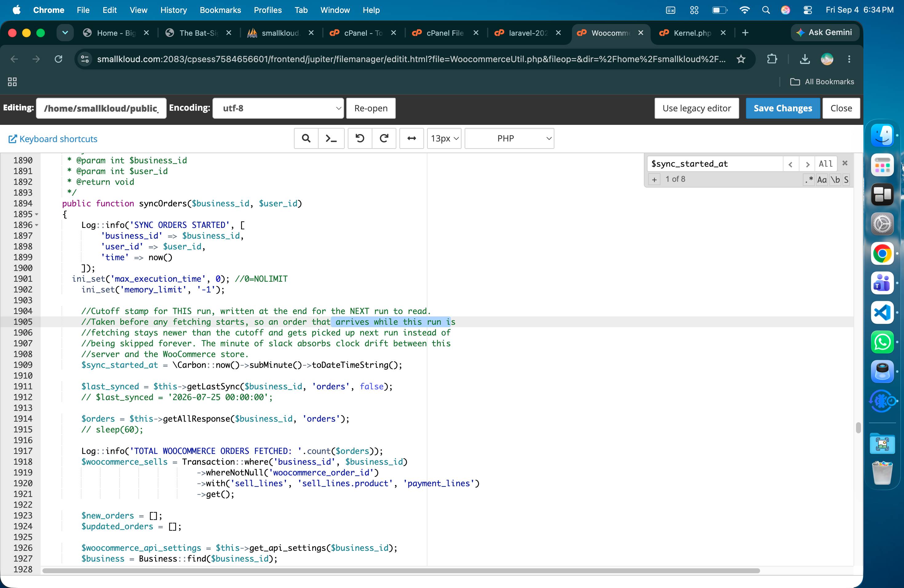Toggle regular expression search option

[x=809, y=179]
